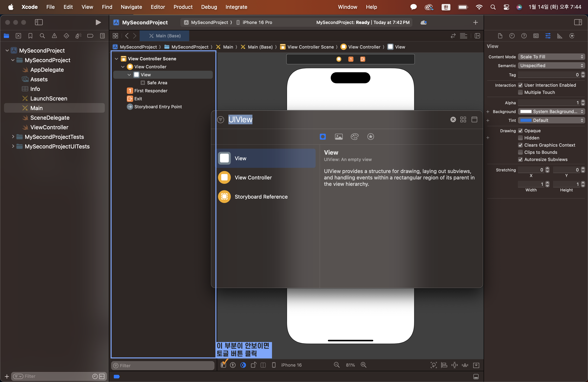The height and width of the screenshot is (382, 588).
Task: Open the test navigator
Action: pyautogui.click(x=66, y=36)
